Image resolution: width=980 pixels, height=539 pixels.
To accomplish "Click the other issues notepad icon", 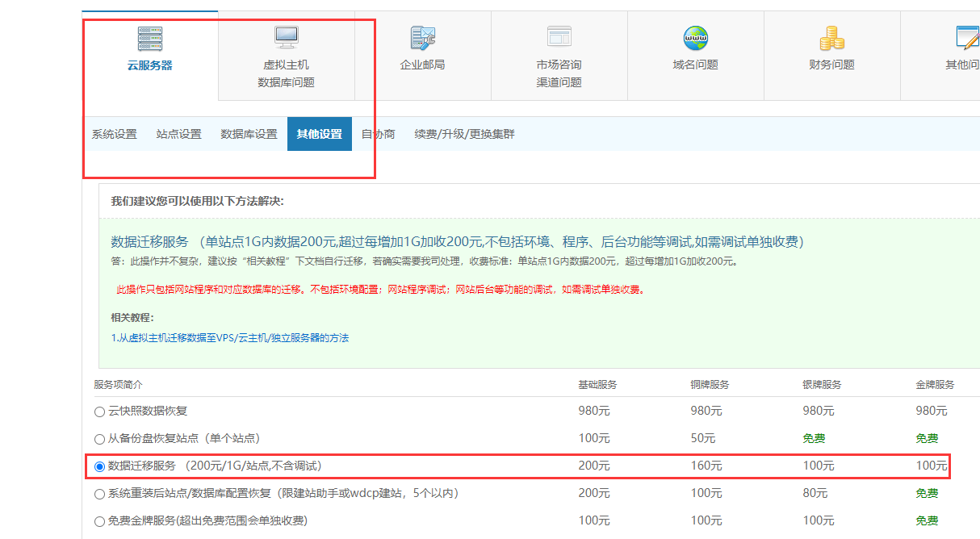I will 966,37.
